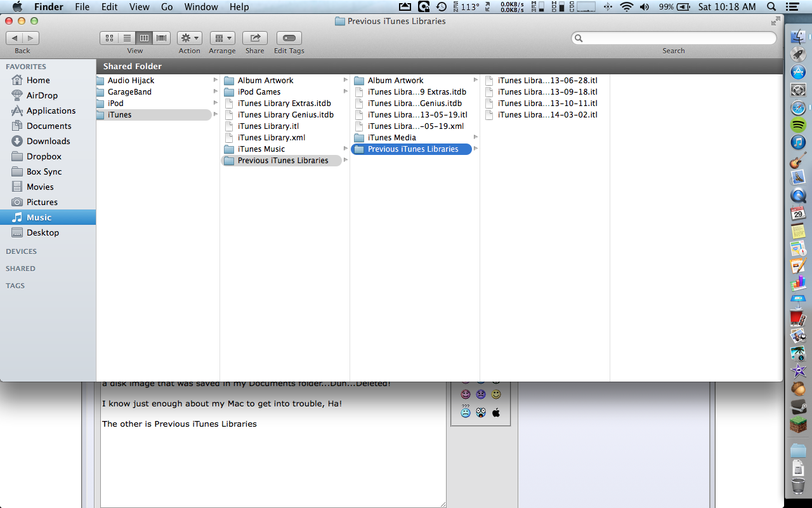The height and width of the screenshot is (508, 812).
Task: Open the volume menu bar icon
Action: click(645, 7)
